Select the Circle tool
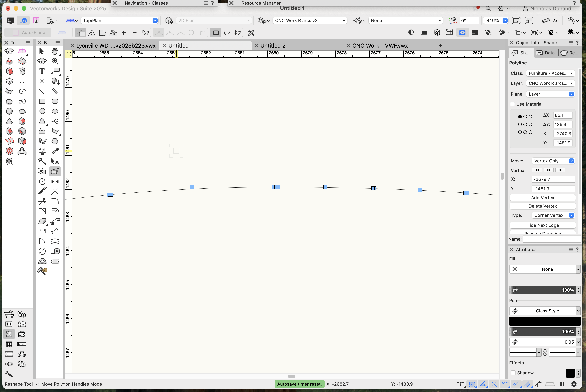586x392 pixels. (42, 111)
